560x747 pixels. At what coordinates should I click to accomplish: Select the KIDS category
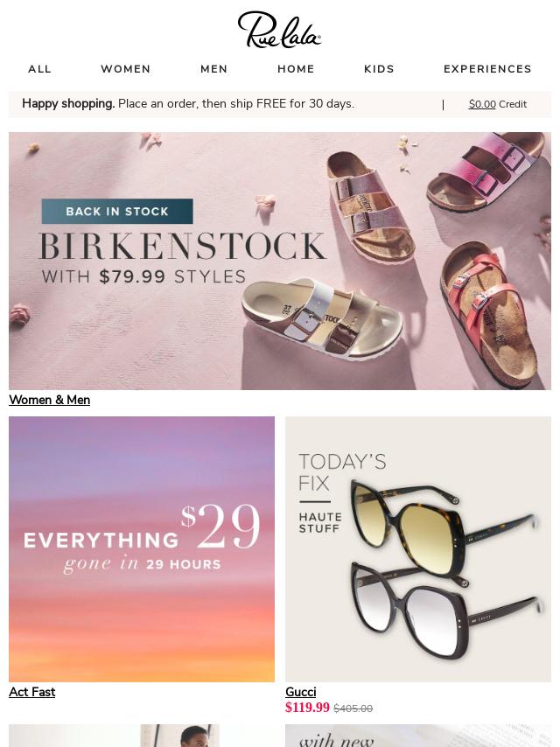tap(380, 69)
